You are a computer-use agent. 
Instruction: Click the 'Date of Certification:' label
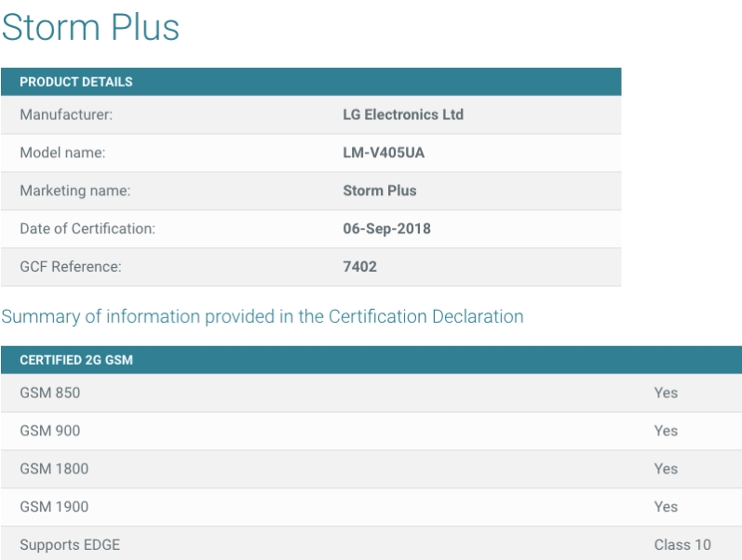(88, 229)
